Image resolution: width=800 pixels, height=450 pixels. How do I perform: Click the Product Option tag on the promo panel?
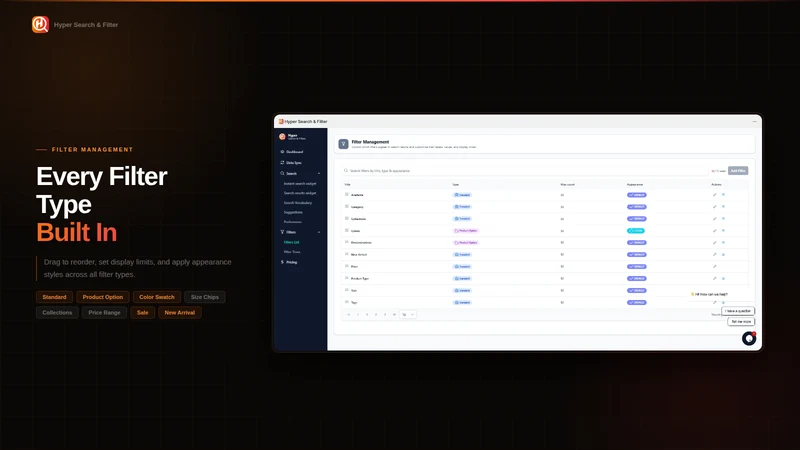(x=103, y=297)
